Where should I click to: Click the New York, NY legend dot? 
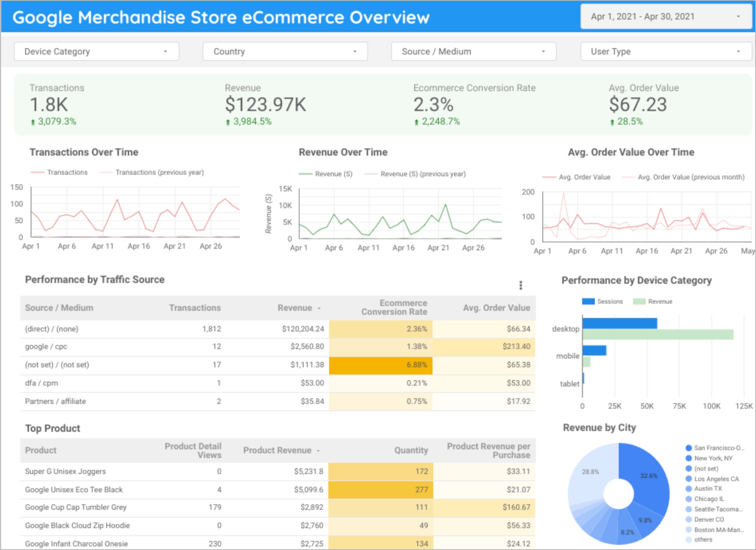689,458
